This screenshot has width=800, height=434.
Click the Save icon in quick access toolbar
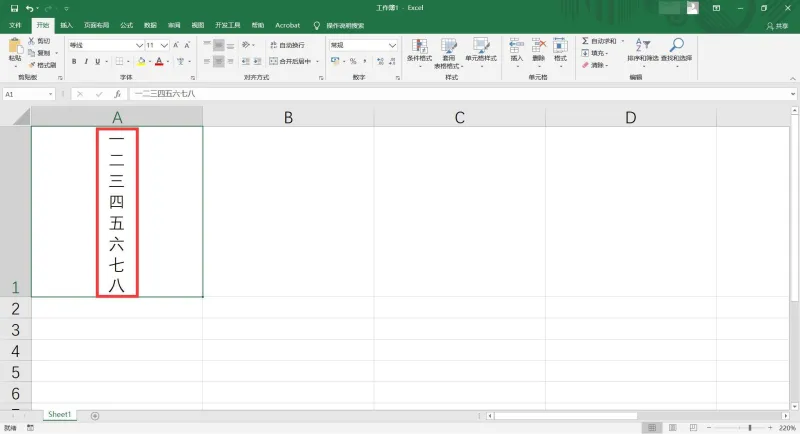point(14,8)
